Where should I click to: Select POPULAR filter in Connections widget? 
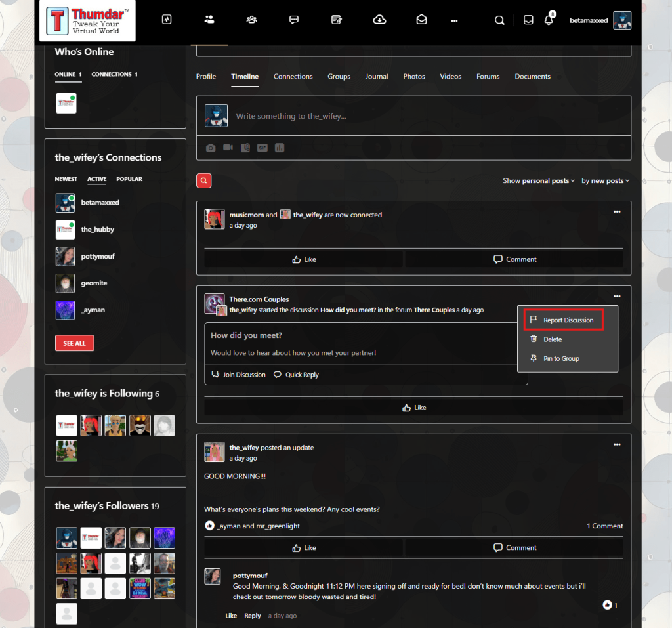point(129,179)
